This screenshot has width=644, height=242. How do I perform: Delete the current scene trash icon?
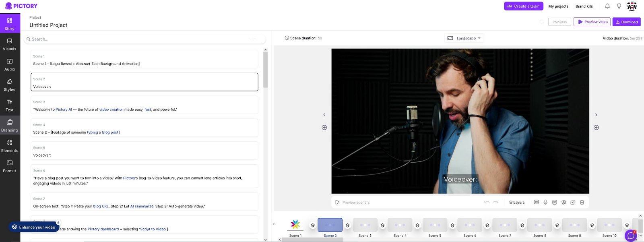(x=582, y=202)
